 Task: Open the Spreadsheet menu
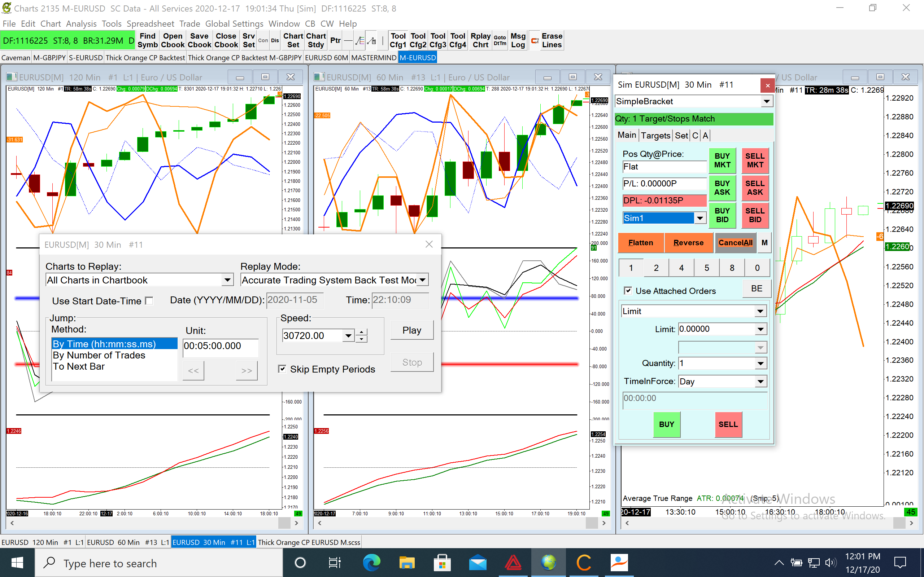tap(150, 24)
